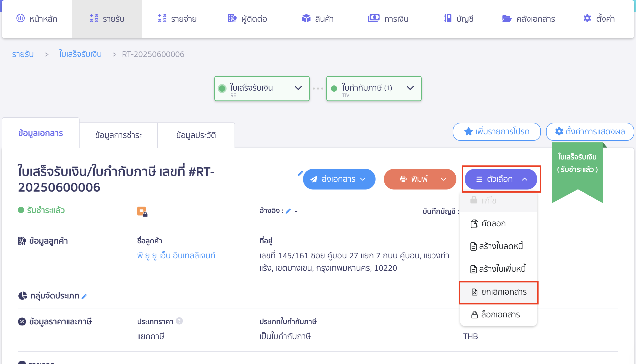Open the ผู้ติดต่อ contacts menu
Image resolution: width=636 pixels, height=364 pixels.
(248, 19)
